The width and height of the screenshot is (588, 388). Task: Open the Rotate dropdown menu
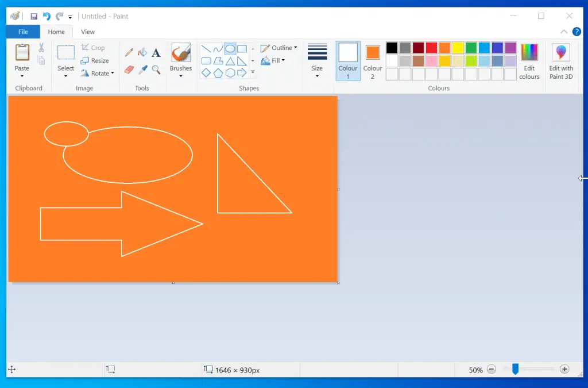click(98, 73)
